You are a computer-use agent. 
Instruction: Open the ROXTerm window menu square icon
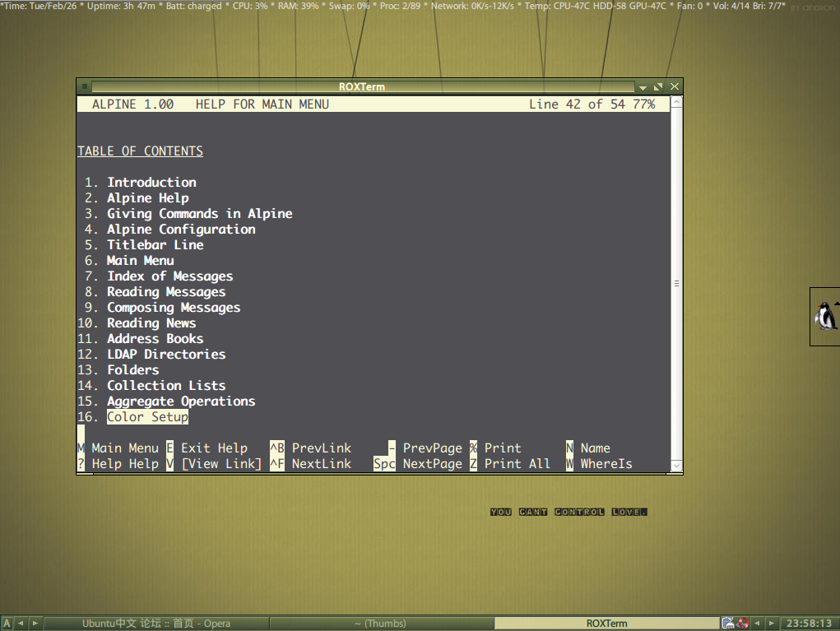click(85, 86)
